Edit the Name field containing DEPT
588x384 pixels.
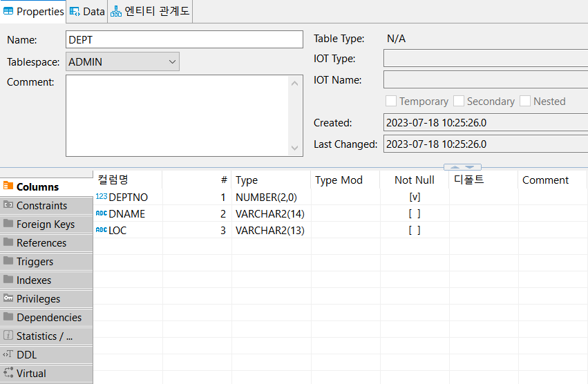pyautogui.click(x=184, y=39)
